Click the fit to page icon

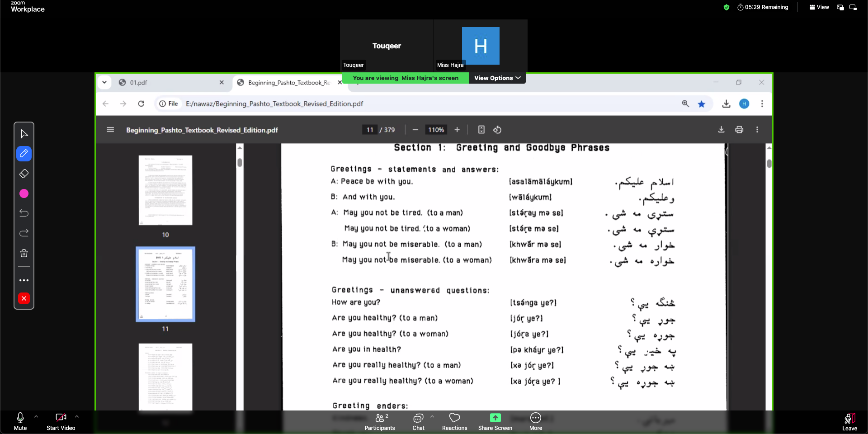pos(481,130)
